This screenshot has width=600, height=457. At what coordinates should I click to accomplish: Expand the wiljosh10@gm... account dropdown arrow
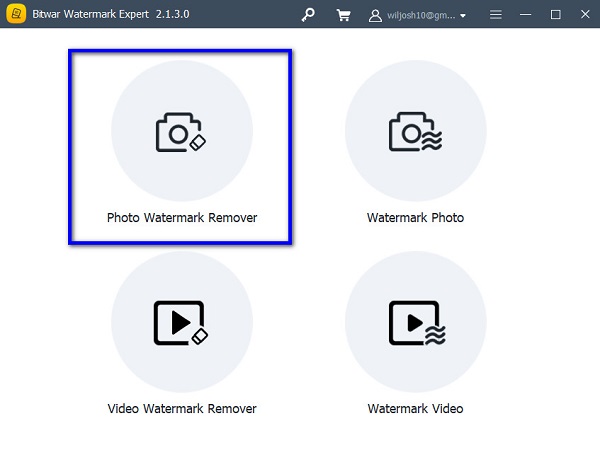[463, 16]
